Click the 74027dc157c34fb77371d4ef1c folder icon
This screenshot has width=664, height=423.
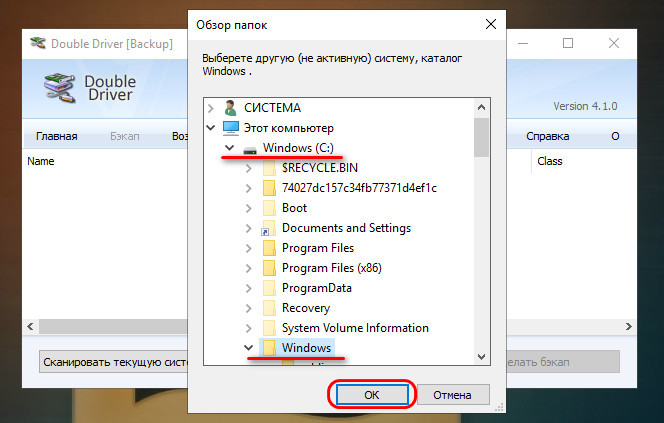click(x=269, y=188)
